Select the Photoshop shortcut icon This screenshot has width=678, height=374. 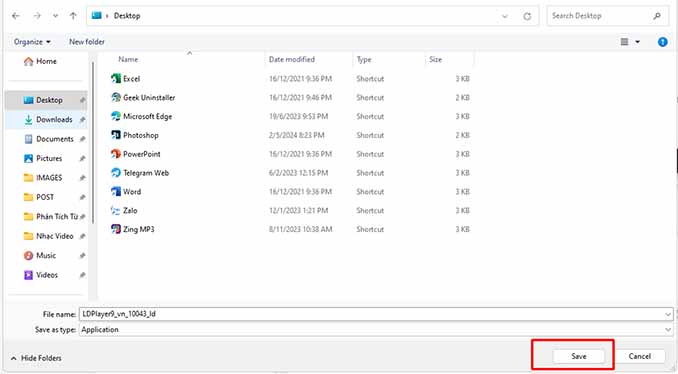[116, 135]
